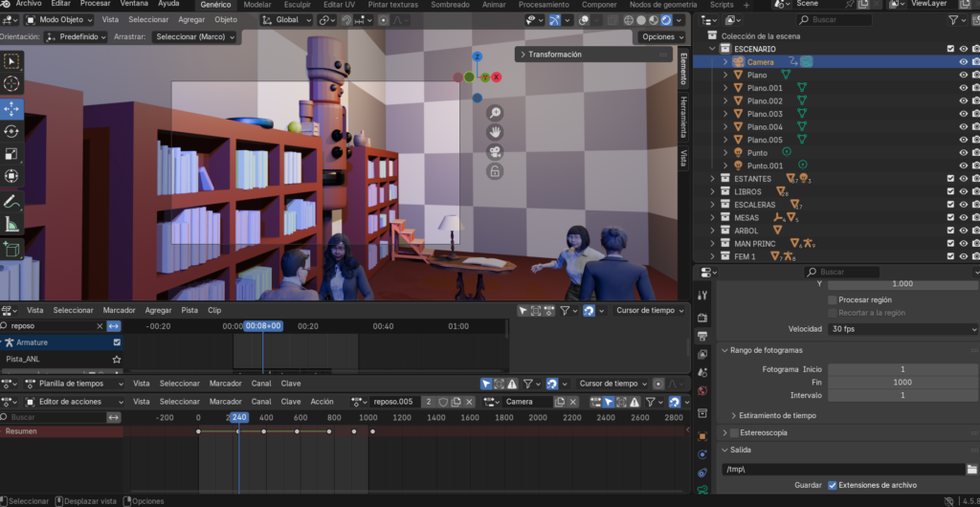
Task: Switch to the Modelar workspace tab
Action: tap(256, 5)
